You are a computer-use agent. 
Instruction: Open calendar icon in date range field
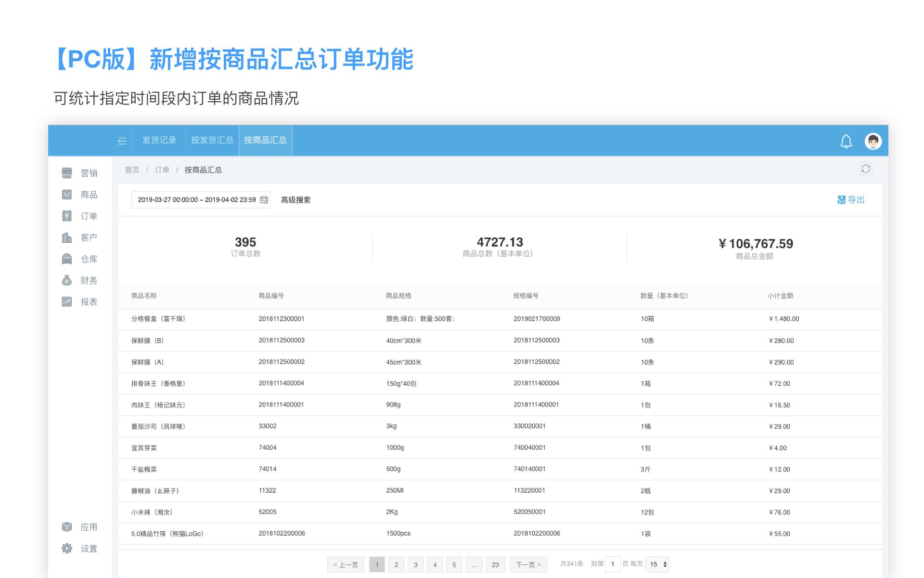pos(264,200)
